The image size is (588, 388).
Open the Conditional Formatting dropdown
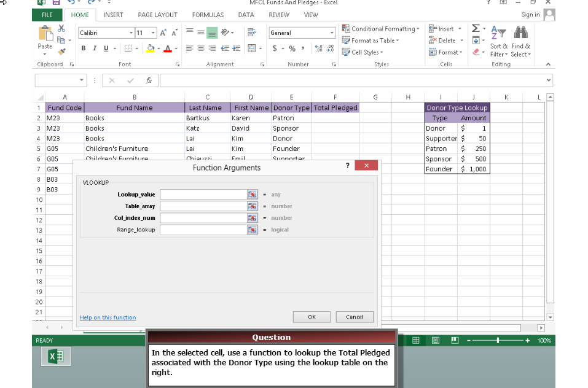click(381, 28)
